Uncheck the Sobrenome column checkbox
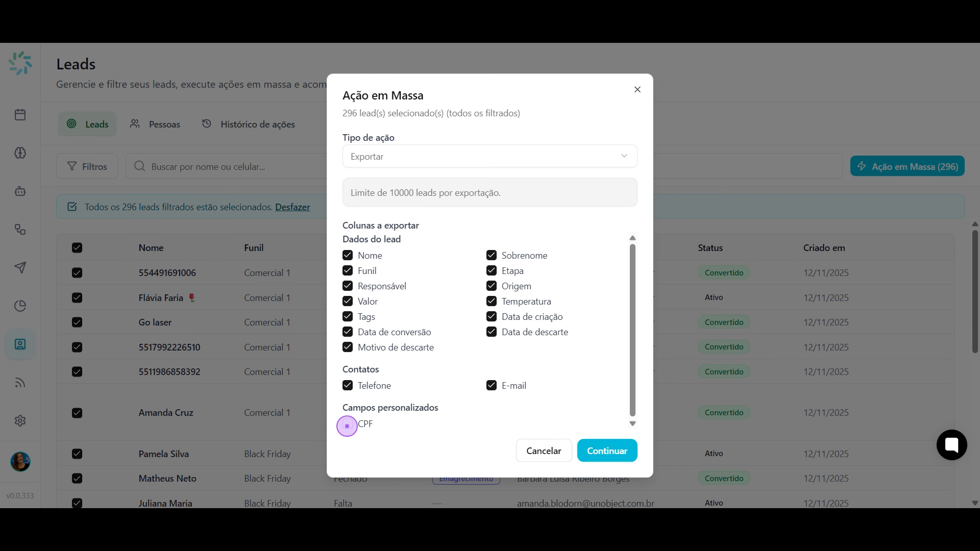980x551 pixels. coord(492,255)
